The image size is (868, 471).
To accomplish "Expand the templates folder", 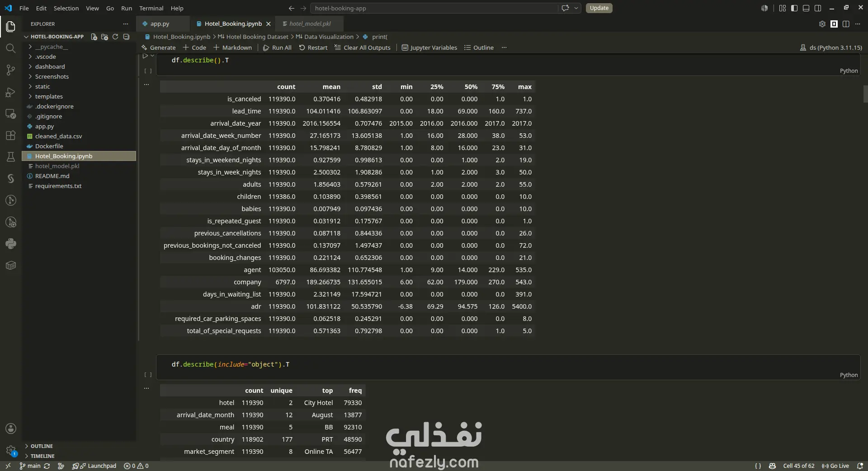I will point(79,96).
